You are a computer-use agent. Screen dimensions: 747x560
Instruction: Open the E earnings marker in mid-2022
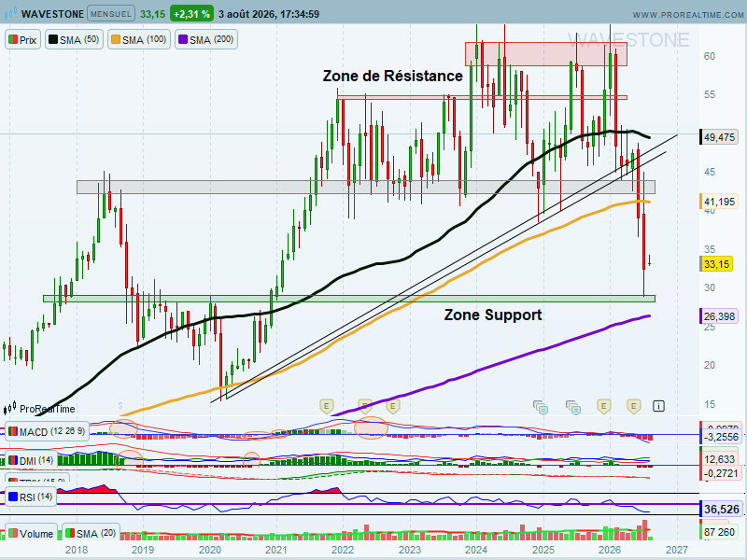[364, 406]
